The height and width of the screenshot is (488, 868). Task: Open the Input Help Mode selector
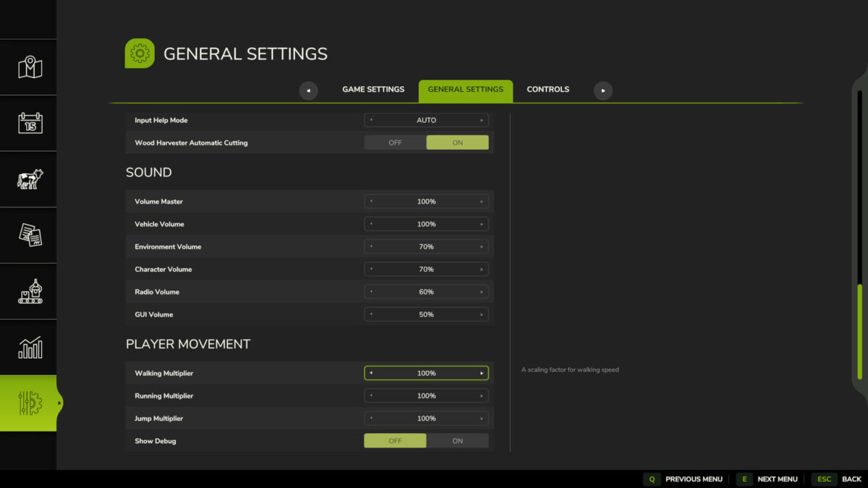pyautogui.click(x=426, y=120)
